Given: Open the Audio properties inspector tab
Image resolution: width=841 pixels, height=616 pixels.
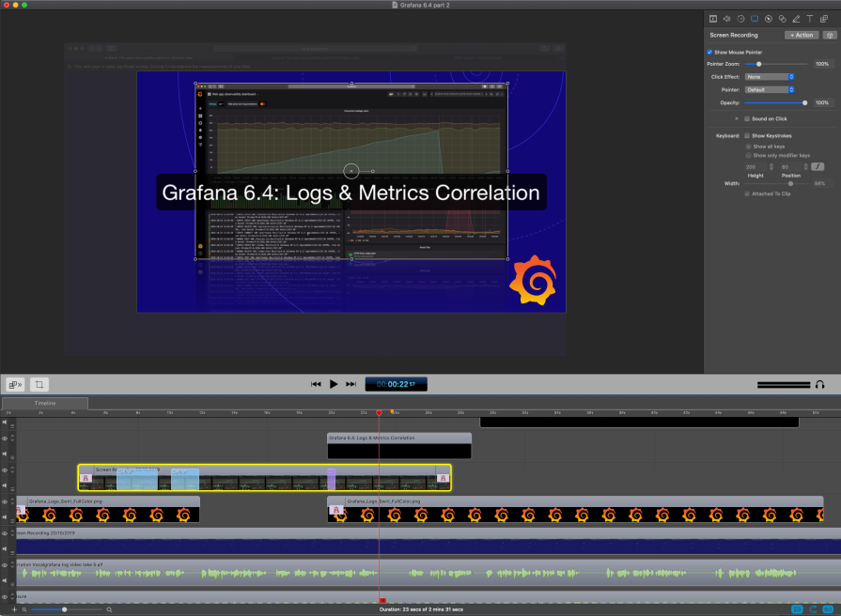Looking at the screenshot, I should click(x=726, y=19).
